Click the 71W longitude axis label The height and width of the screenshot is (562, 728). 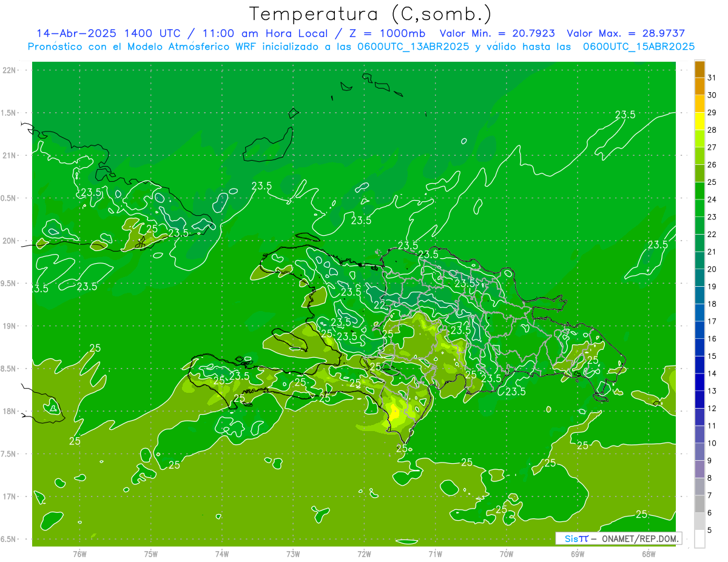[x=435, y=554]
